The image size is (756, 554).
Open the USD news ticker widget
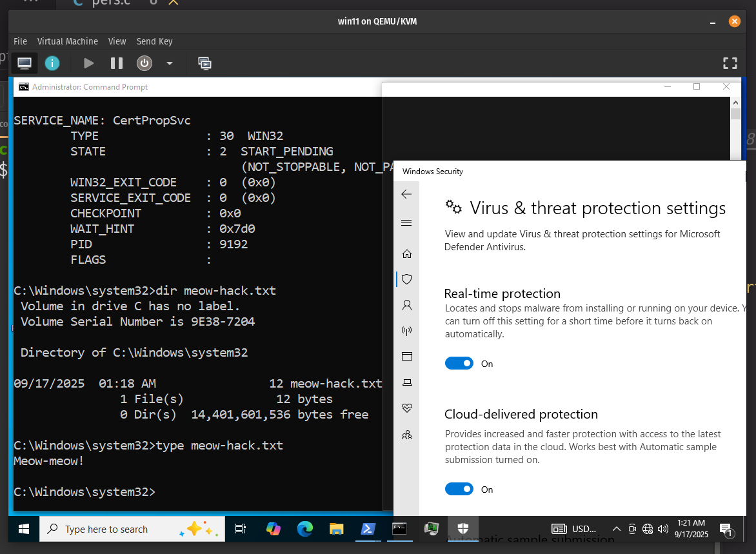click(x=573, y=529)
